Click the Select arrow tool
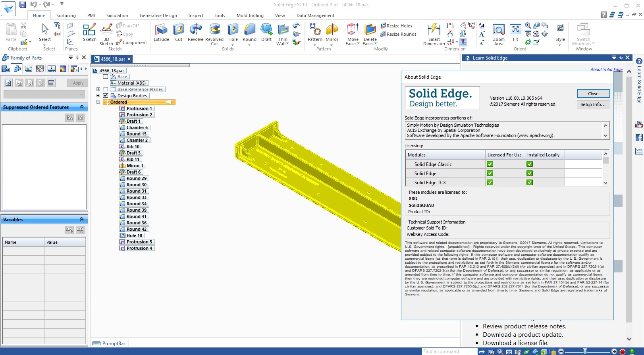The width and height of the screenshot is (644, 355). coord(45,33)
